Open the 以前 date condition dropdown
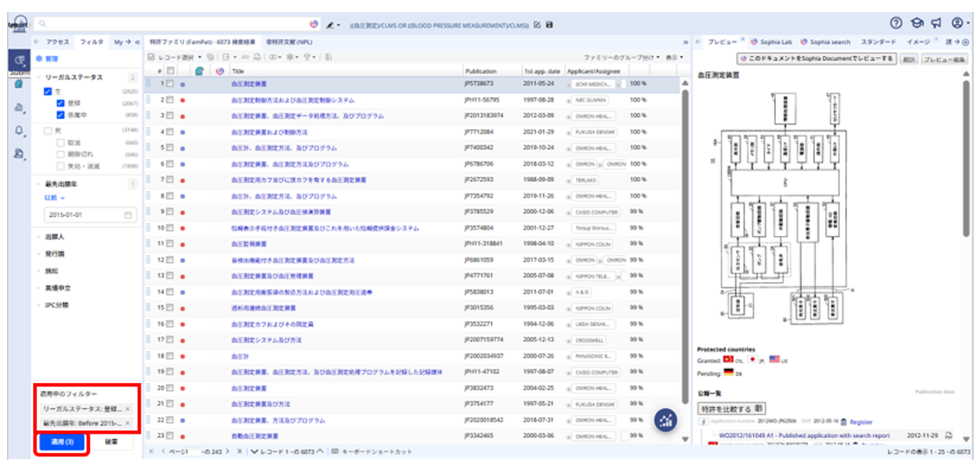Image resolution: width=980 pixels, height=463 pixels. 55,198
